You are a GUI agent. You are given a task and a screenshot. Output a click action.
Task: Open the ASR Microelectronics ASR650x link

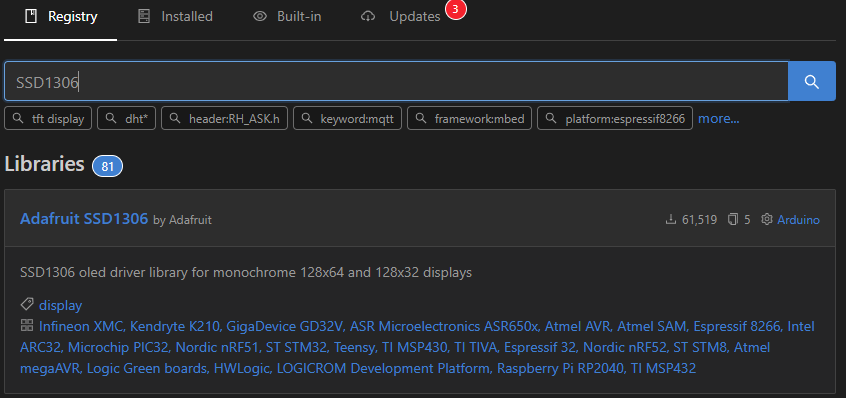[444, 326]
